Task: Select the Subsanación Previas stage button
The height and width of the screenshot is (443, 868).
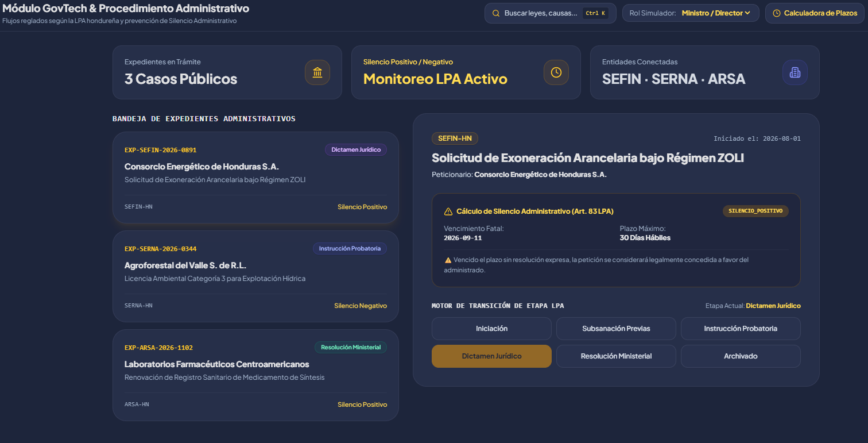Action: point(616,329)
